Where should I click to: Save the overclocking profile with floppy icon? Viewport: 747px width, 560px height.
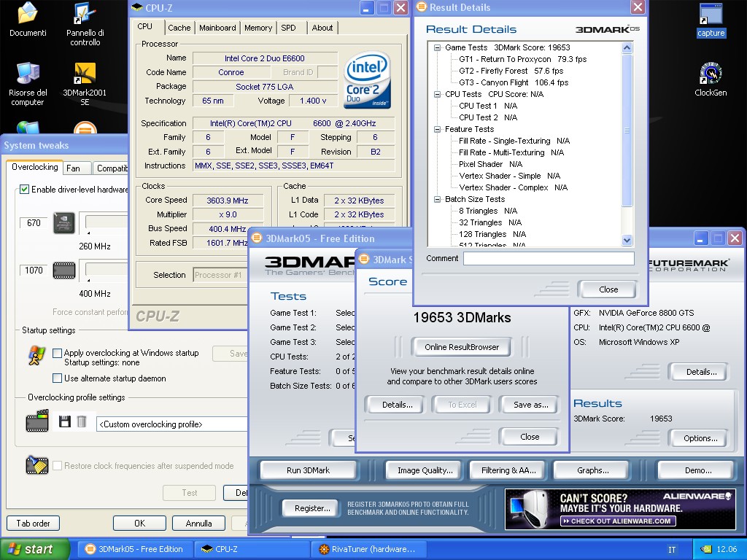tap(64, 421)
